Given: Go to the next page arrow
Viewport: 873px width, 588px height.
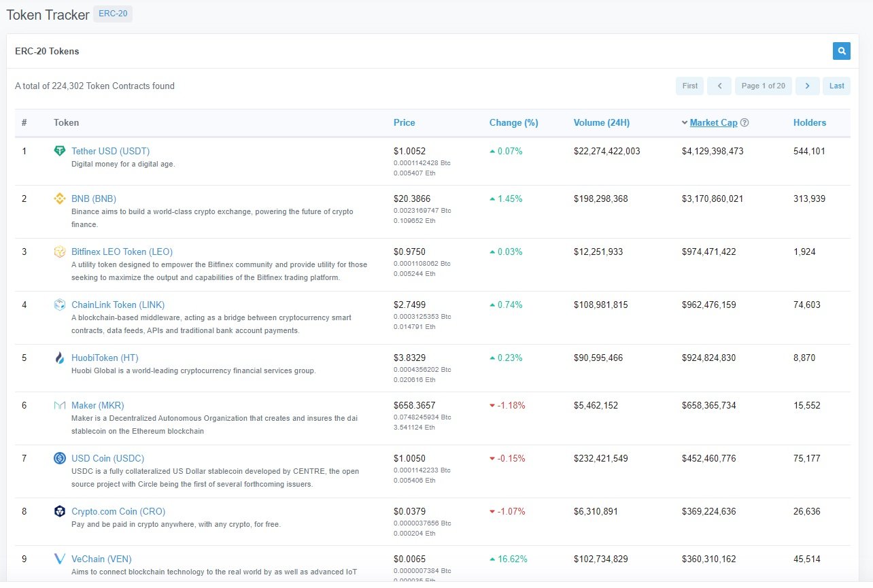Looking at the screenshot, I should pyautogui.click(x=807, y=86).
